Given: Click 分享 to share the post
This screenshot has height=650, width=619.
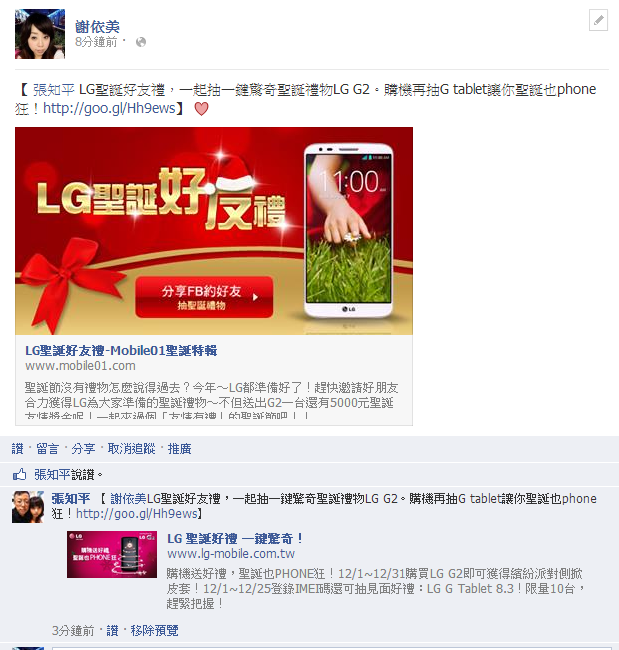Looking at the screenshot, I should pos(83,449).
